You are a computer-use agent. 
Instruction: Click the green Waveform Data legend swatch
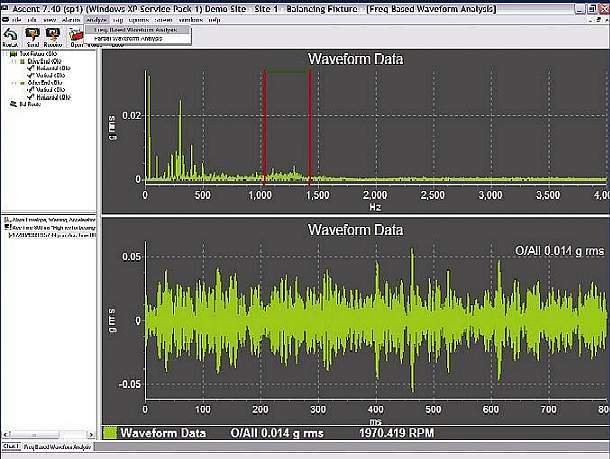click(x=109, y=433)
